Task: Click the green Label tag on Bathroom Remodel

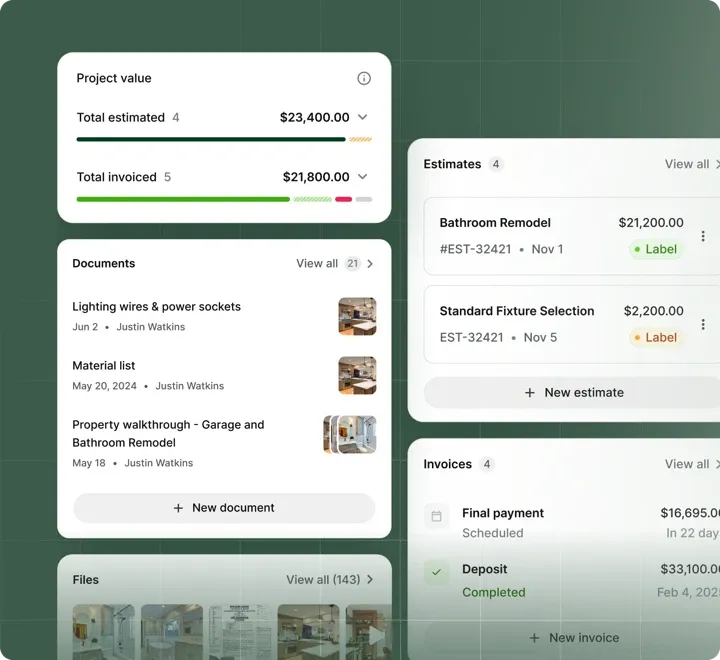Action: [x=656, y=249]
